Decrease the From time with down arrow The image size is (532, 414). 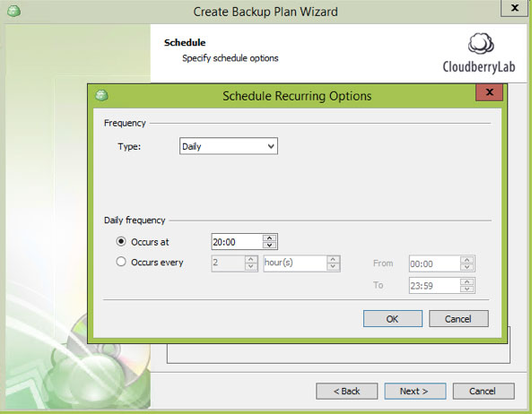pyautogui.click(x=467, y=267)
